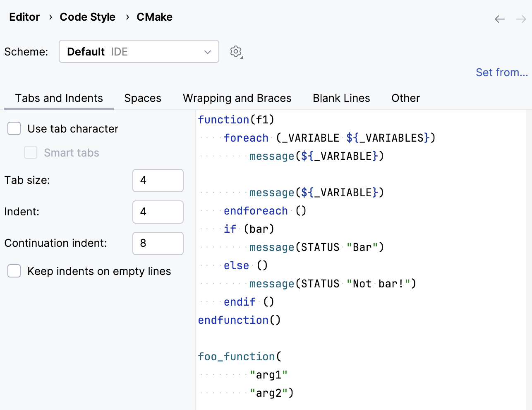Select the CMake breadcrumb
Viewport: 532px width, 410px height.
154,17
